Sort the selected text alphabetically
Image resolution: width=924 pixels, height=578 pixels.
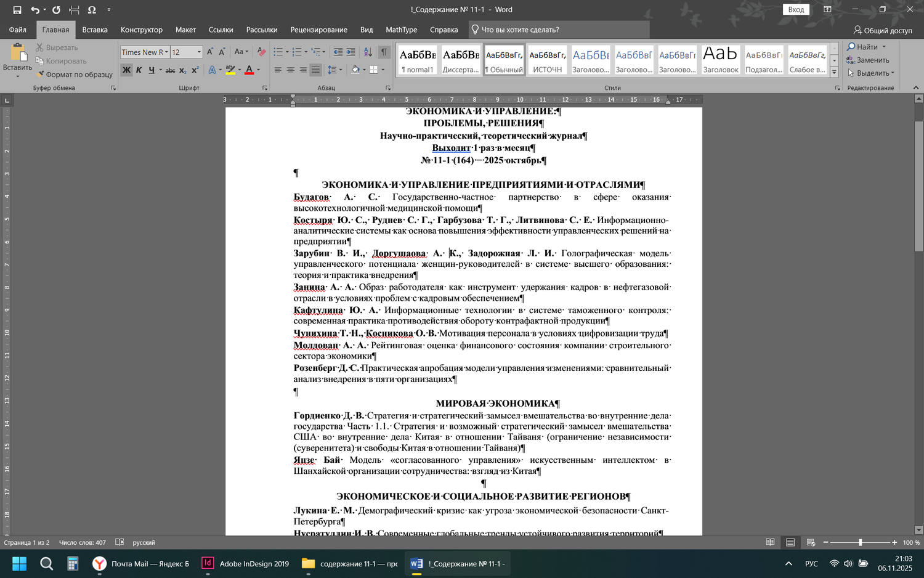point(368,52)
